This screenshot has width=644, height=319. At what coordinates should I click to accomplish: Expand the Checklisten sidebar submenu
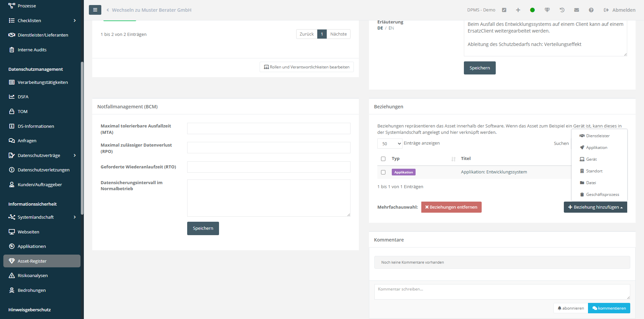pyautogui.click(x=74, y=20)
